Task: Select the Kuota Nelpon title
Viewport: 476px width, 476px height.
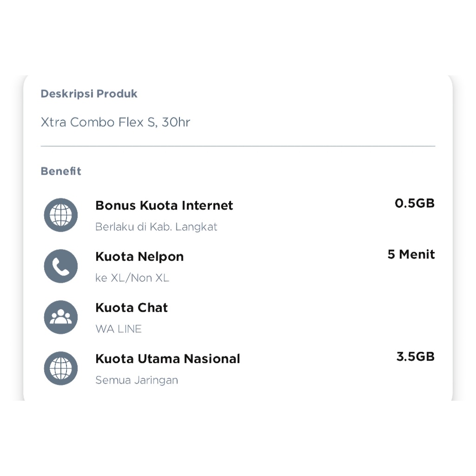Action: 139,257
